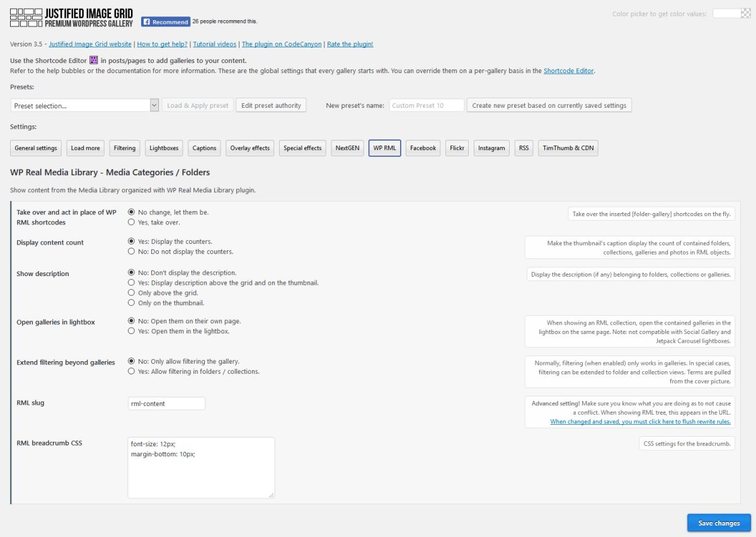Image resolution: width=756 pixels, height=537 pixels.
Task: Open the Tutorial videos link
Action: point(215,44)
